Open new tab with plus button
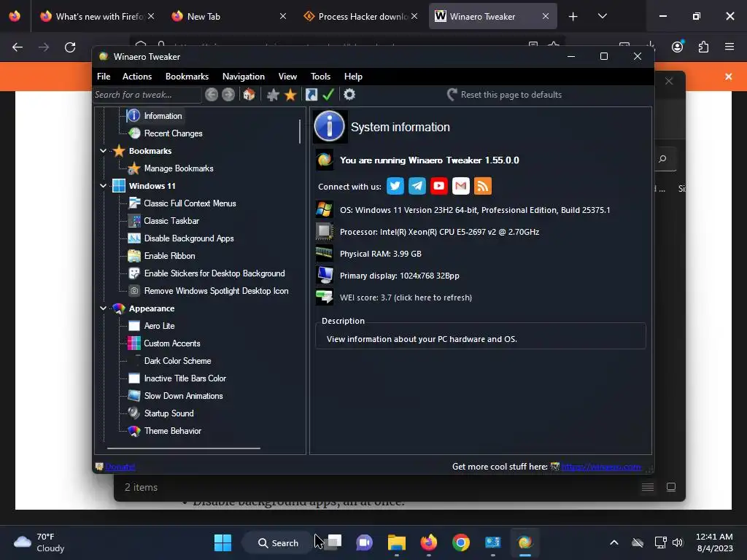Viewport: 747px width, 560px height. 573,16
